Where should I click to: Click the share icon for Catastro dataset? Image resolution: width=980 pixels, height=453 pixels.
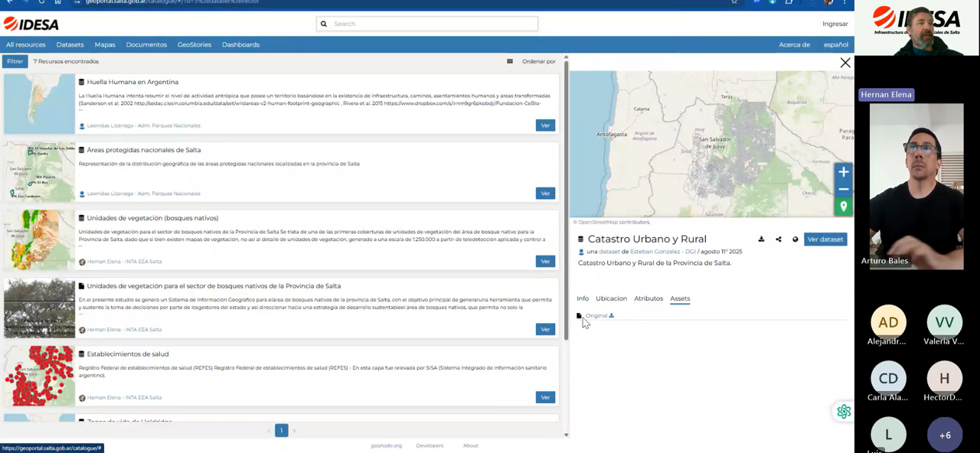pyautogui.click(x=779, y=240)
